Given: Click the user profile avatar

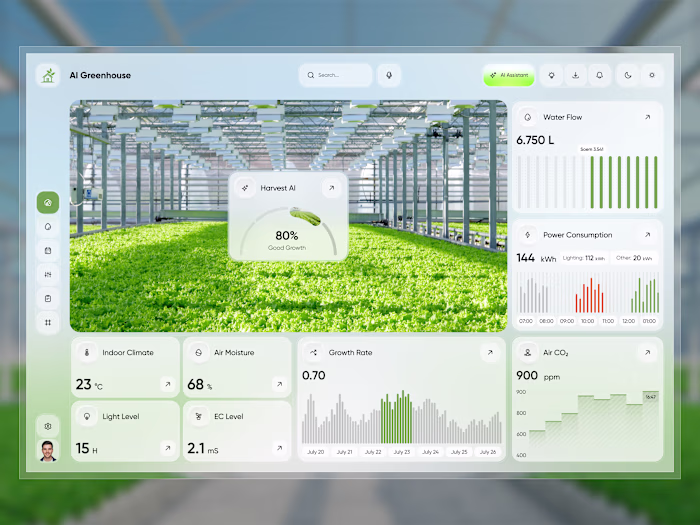Looking at the screenshot, I should [48, 450].
